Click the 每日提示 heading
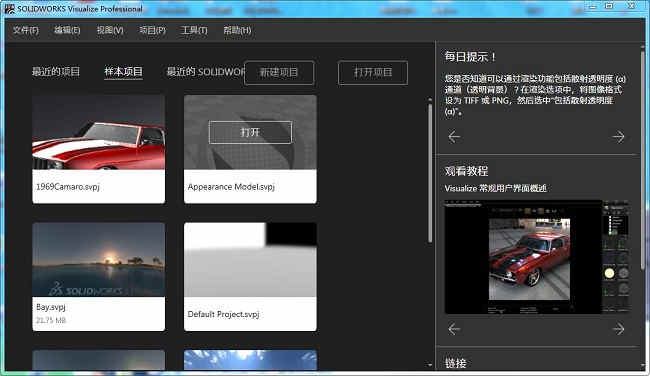Screen dimensions: 650x376 pos(470,57)
